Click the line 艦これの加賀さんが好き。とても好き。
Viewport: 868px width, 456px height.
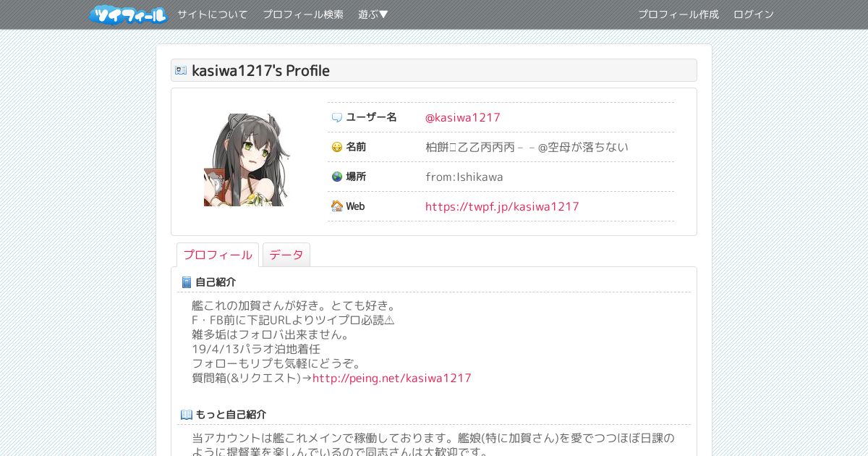294,305
